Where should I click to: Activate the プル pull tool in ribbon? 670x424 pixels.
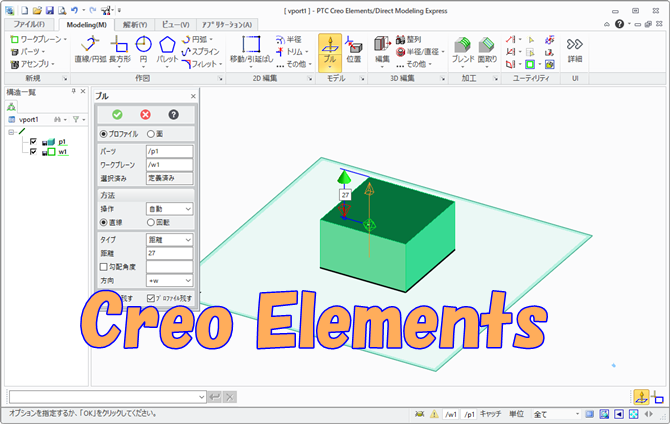point(329,53)
